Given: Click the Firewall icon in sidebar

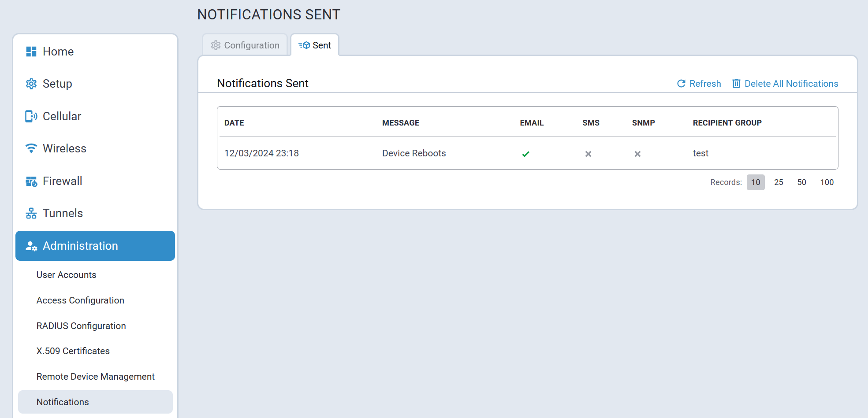Looking at the screenshot, I should pos(31,181).
